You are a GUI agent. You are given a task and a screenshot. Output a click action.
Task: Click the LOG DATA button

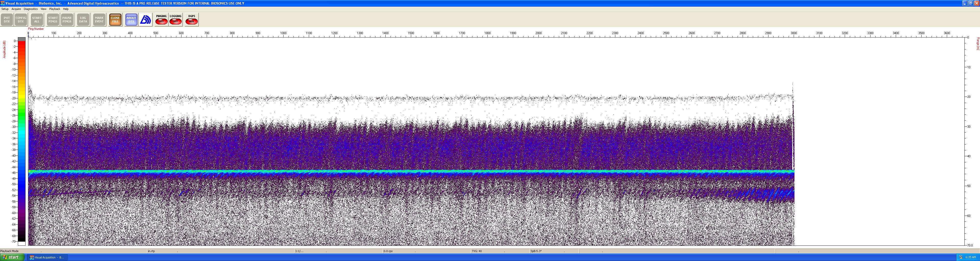click(x=83, y=20)
